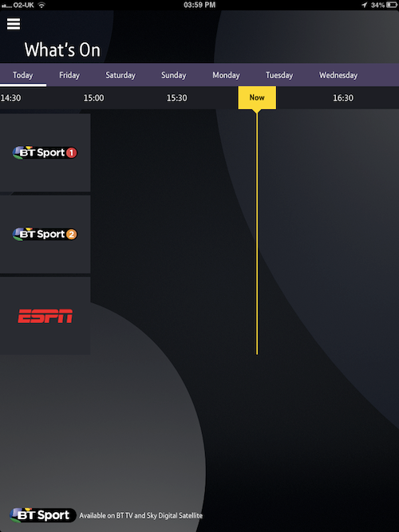This screenshot has height=532, width=399.
Task: Tap the 16:30 time label
Action: click(343, 98)
